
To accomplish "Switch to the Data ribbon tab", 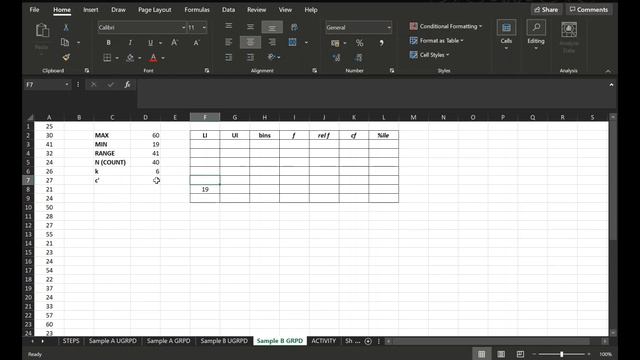I will point(228,9).
